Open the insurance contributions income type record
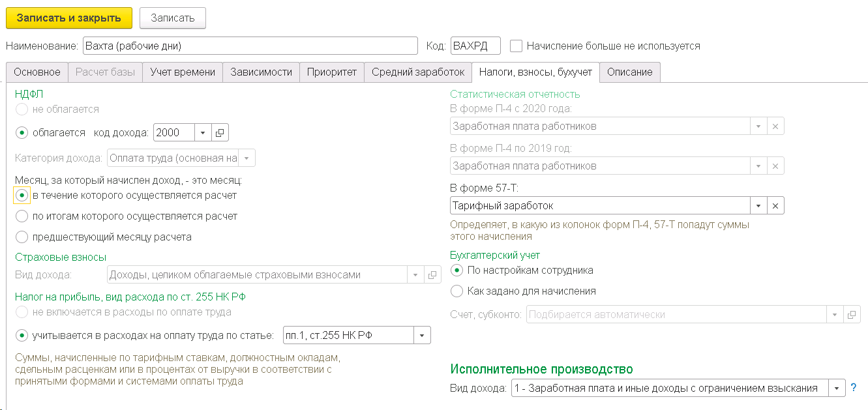 [x=432, y=275]
